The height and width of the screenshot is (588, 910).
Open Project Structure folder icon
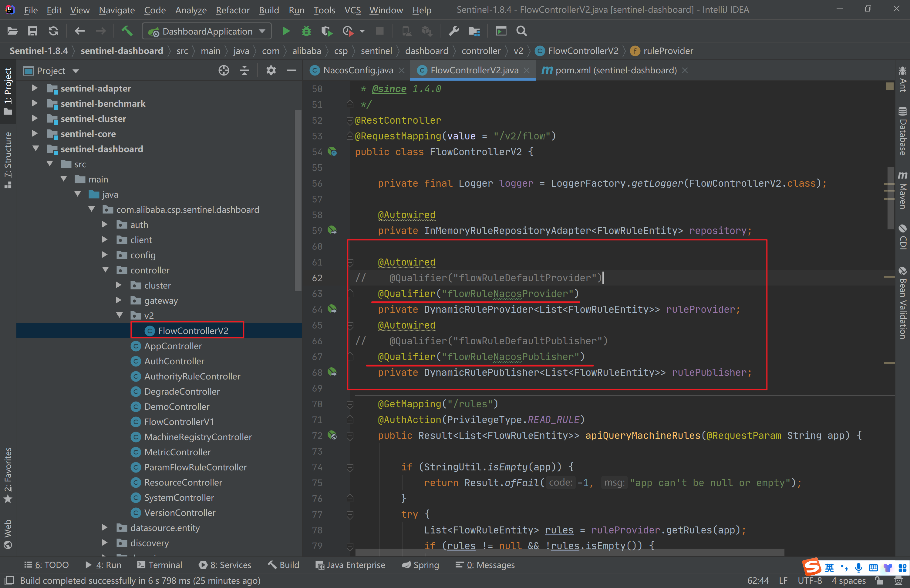[474, 31]
